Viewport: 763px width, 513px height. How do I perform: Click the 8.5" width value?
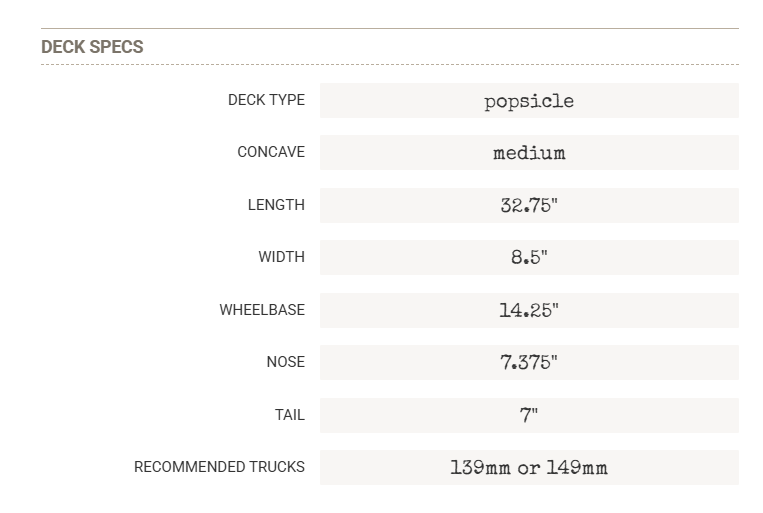coord(529,257)
